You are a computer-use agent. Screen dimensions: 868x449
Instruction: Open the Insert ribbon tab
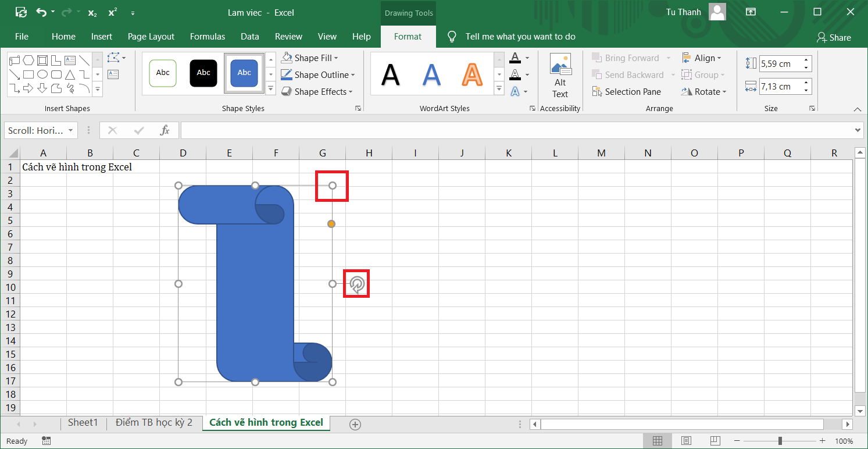pyautogui.click(x=102, y=37)
